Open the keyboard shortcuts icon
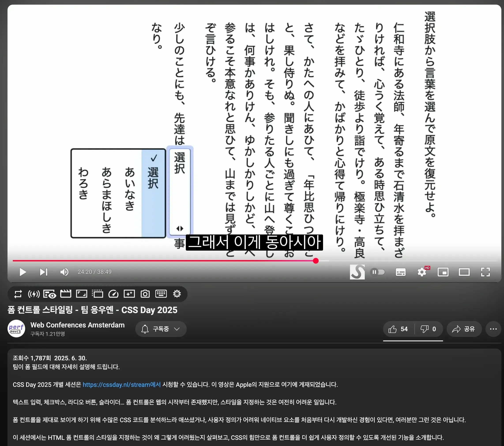This screenshot has width=504, height=446. [x=161, y=294]
